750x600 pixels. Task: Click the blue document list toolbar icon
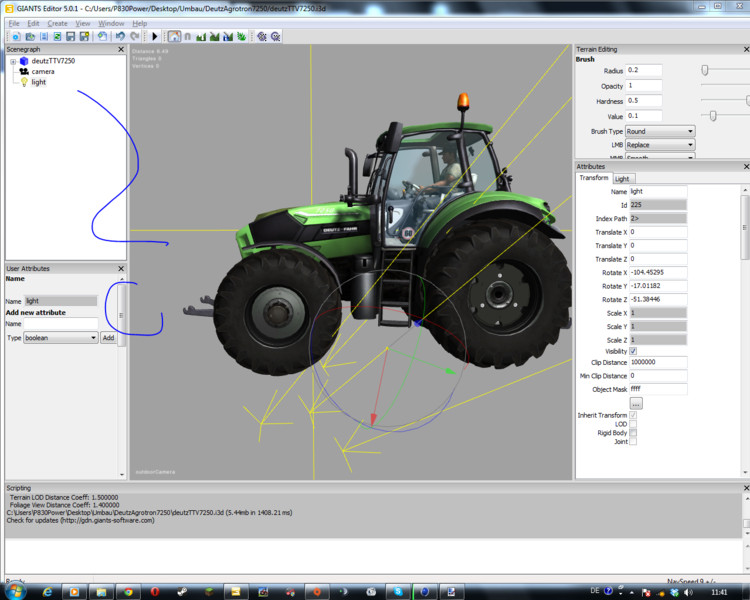click(x=44, y=36)
